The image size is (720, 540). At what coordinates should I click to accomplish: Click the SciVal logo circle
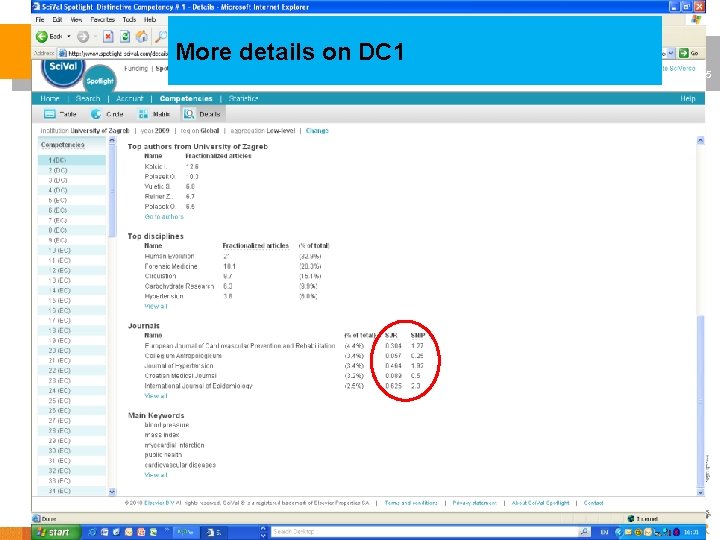click(x=62, y=70)
